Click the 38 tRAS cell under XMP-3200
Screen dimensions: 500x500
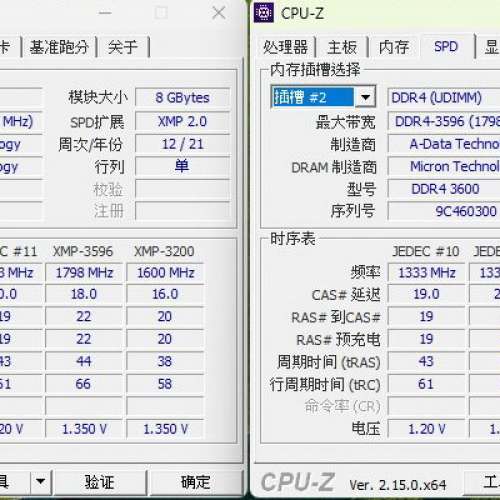pos(165,361)
